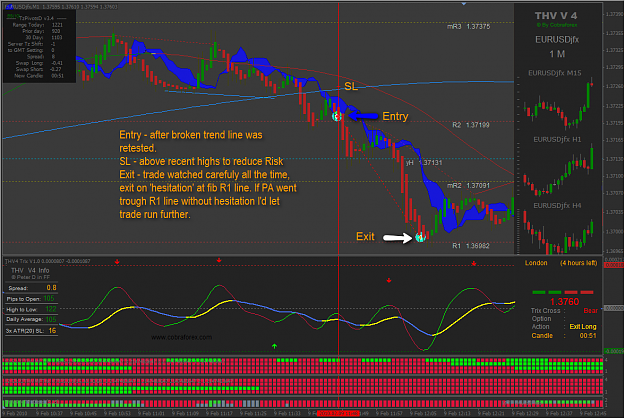The width and height of the screenshot is (625, 419).
Task: Click the 1 M timeframe label
Action: pyautogui.click(x=557, y=54)
